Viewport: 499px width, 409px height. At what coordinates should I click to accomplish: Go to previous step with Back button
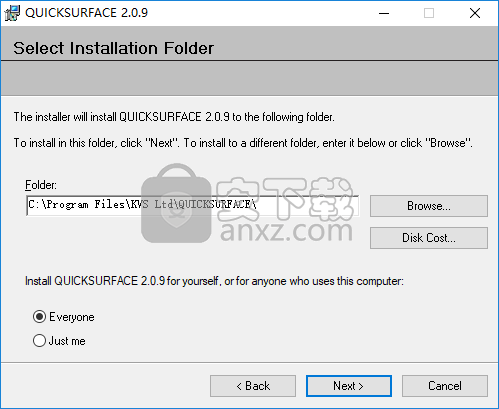pos(253,386)
